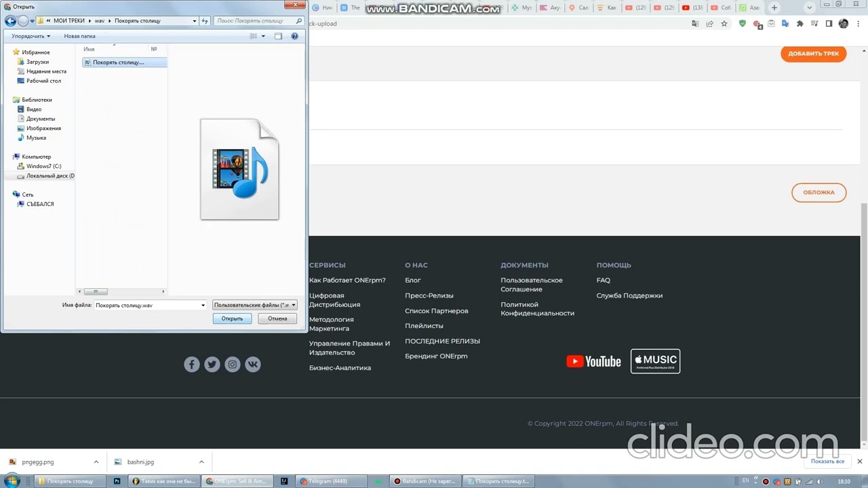Screen dimensions: 868x488
Task: Click the Apple Music badge
Action: point(655,361)
